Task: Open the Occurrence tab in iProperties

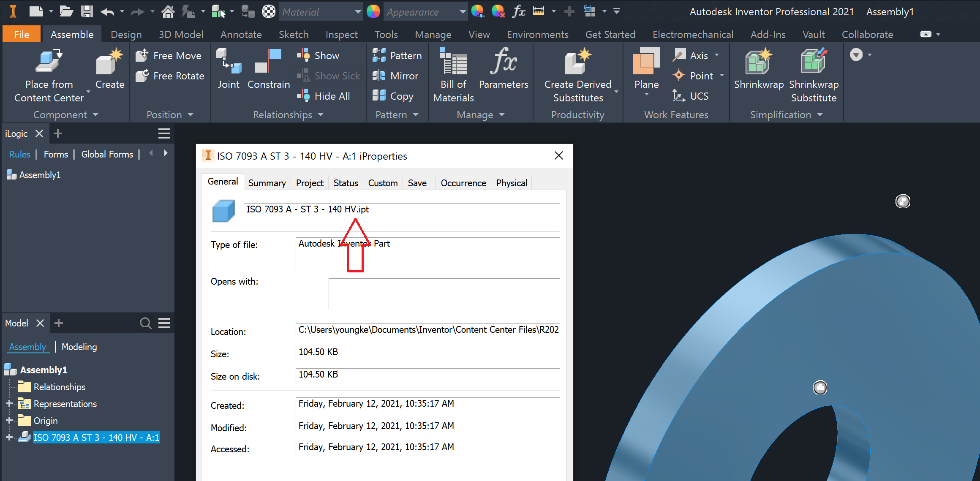Action: tap(463, 183)
